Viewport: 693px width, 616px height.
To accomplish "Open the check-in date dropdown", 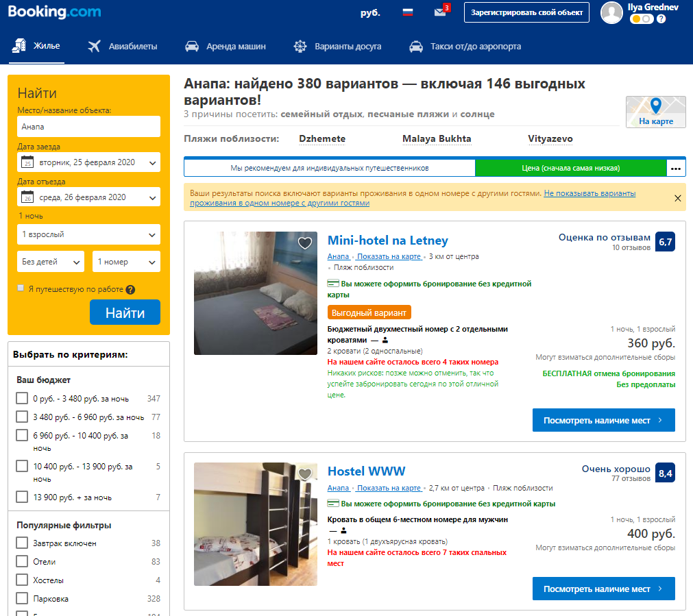I will tap(89, 162).
